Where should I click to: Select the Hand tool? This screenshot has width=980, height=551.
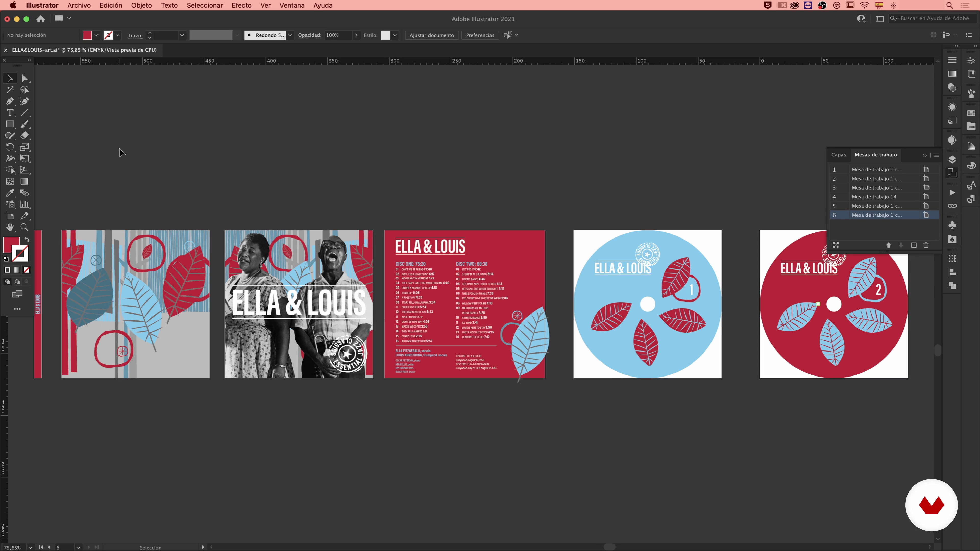coord(10,227)
